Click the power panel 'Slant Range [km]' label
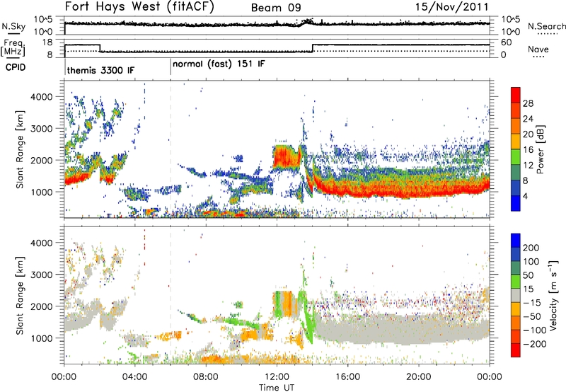 coord(20,149)
